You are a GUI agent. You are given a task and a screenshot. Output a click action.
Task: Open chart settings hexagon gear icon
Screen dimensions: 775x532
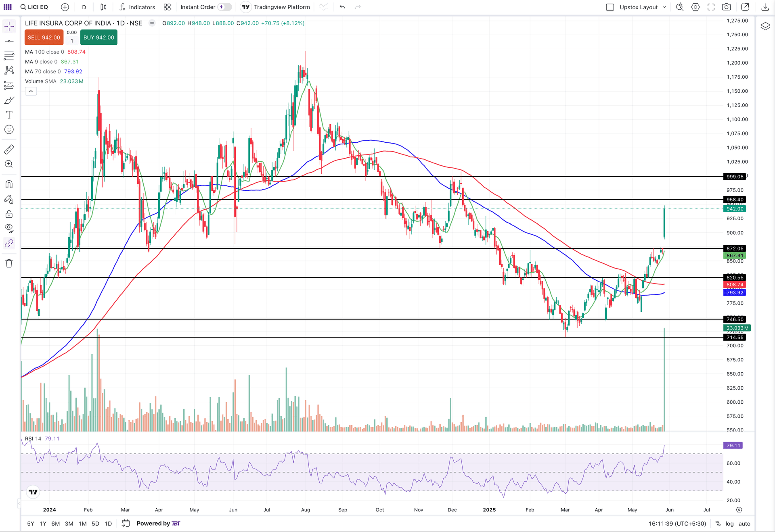click(x=695, y=7)
